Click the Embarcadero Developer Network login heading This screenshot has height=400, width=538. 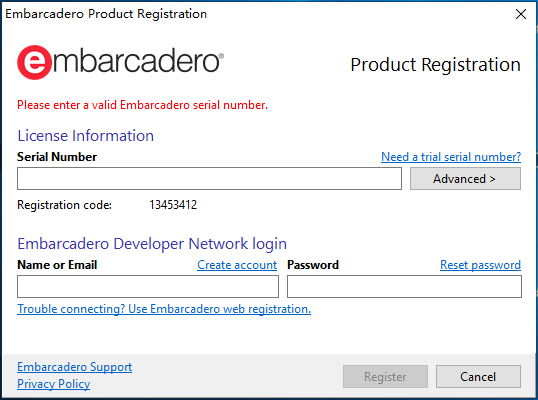152,244
